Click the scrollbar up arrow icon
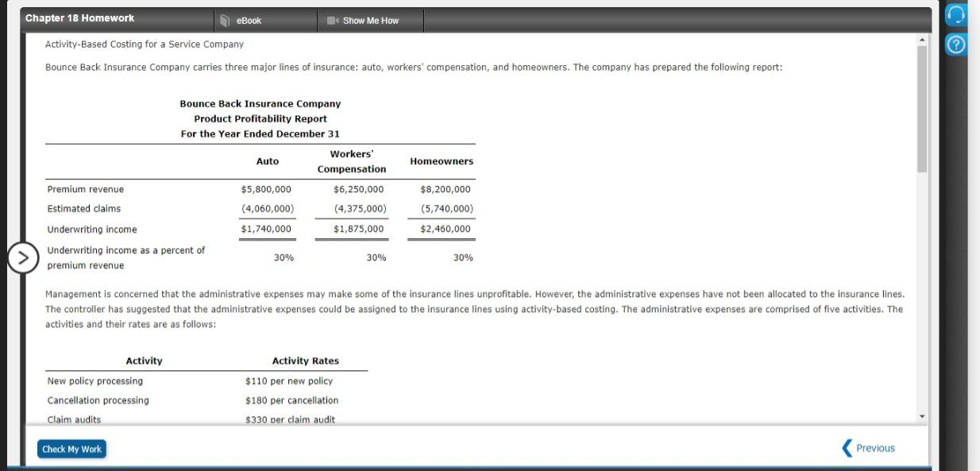Image resolution: width=980 pixels, height=471 pixels. coord(922,37)
